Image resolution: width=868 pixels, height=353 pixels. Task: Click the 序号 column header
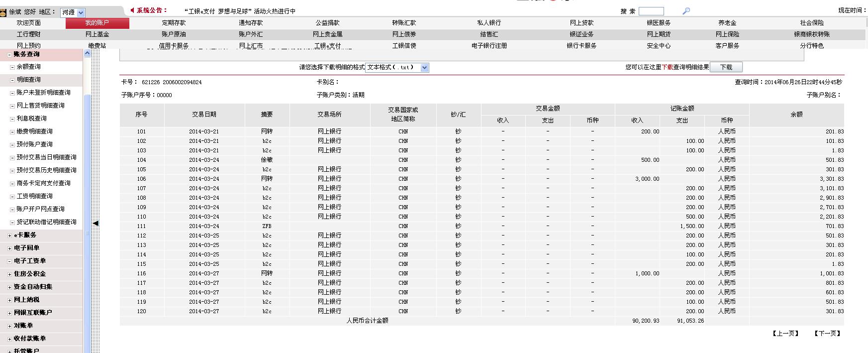pyautogui.click(x=141, y=115)
